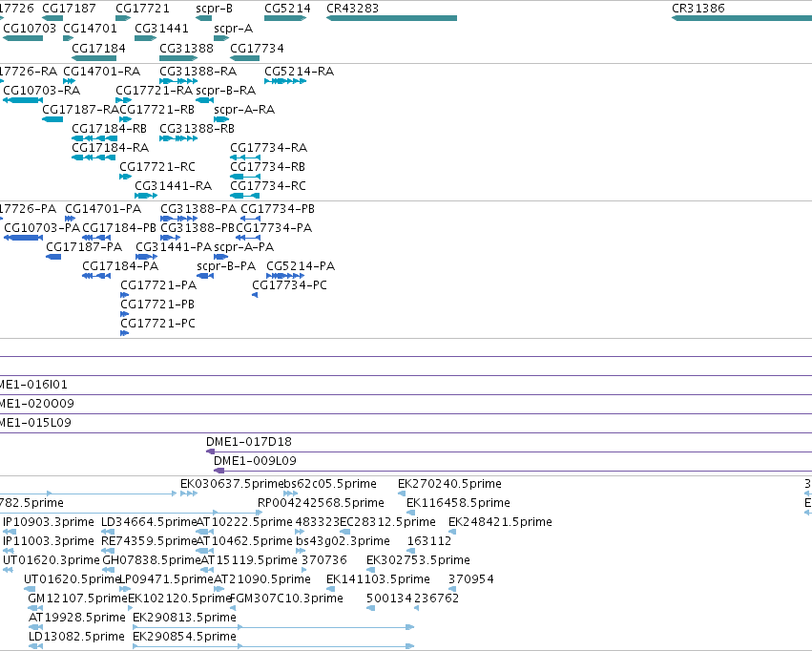Click transcript CG17734-RA
This screenshot has height=651, width=812.
tap(245, 157)
